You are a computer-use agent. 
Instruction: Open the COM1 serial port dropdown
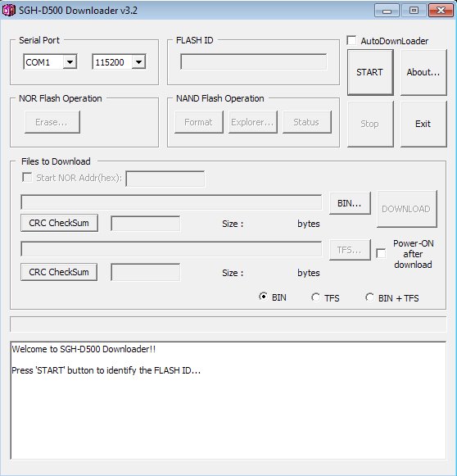[70, 62]
